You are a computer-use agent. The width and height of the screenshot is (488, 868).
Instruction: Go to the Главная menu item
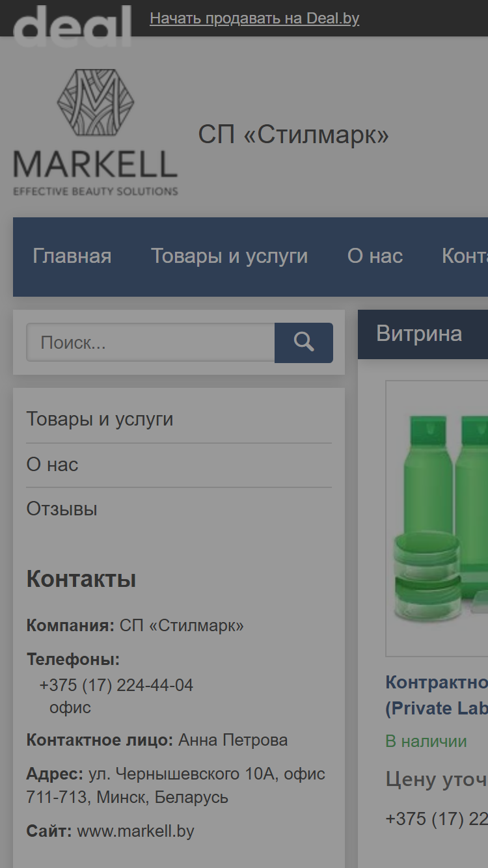[72, 256]
